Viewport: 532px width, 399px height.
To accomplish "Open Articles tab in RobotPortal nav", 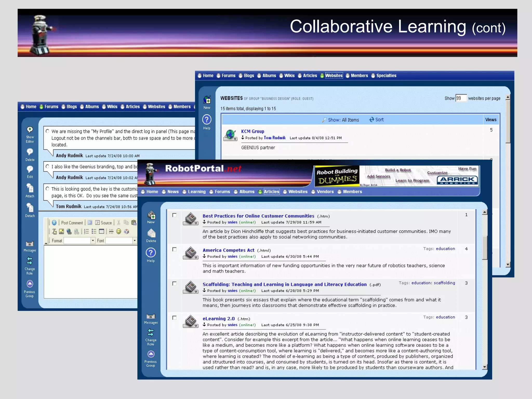I will click(x=271, y=192).
